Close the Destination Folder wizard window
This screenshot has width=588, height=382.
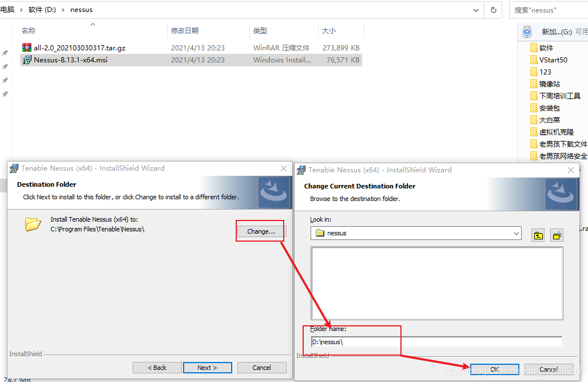click(x=284, y=168)
